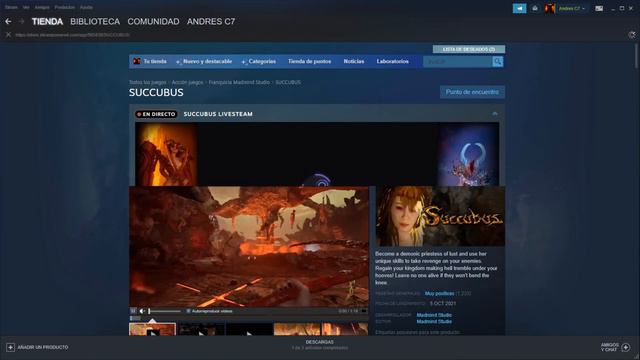This screenshot has height=360, width=640.
Task: Open the Ver menu
Action: point(26,7)
